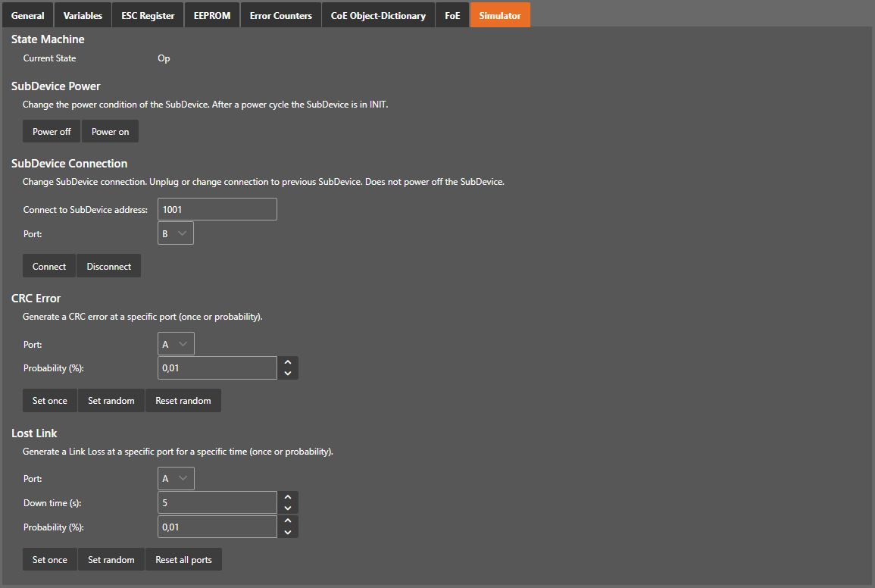Click the Power on button
This screenshot has width=875, height=588.
point(110,131)
